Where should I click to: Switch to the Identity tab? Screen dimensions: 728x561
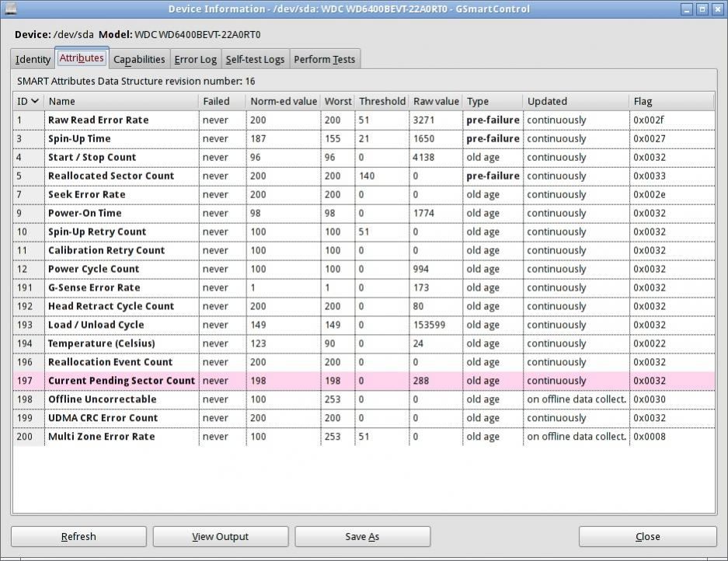33,60
